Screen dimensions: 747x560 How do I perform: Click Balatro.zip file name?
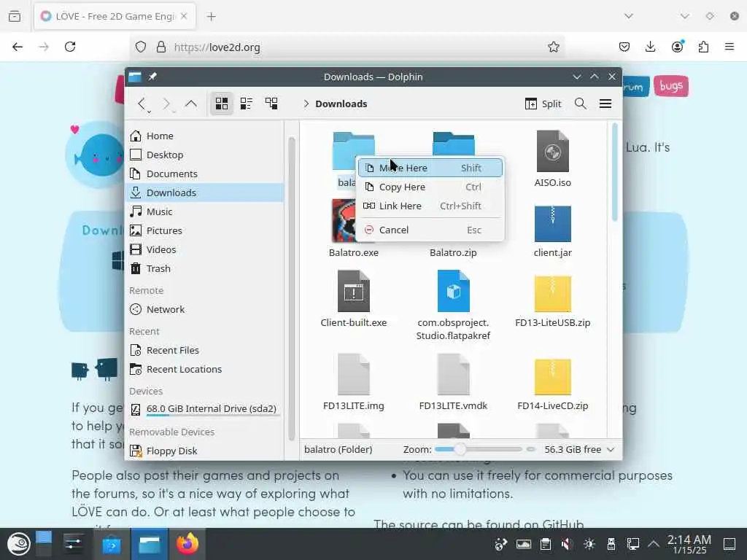tap(453, 252)
